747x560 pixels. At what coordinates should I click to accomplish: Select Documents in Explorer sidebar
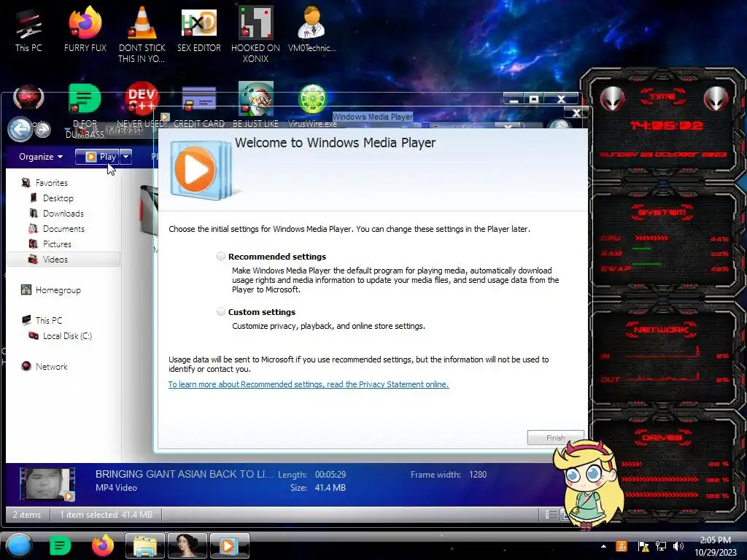(63, 228)
